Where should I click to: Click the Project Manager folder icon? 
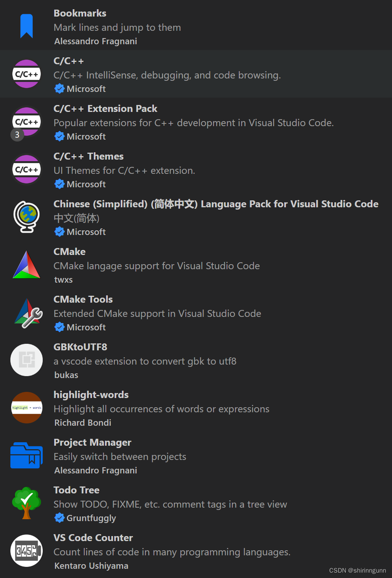(26, 455)
